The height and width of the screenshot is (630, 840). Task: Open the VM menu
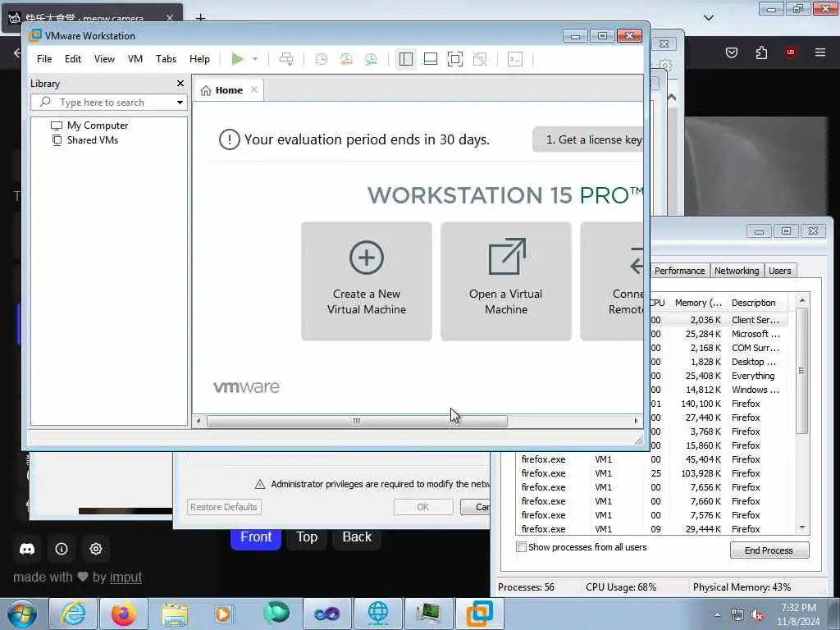(x=135, y=59)
